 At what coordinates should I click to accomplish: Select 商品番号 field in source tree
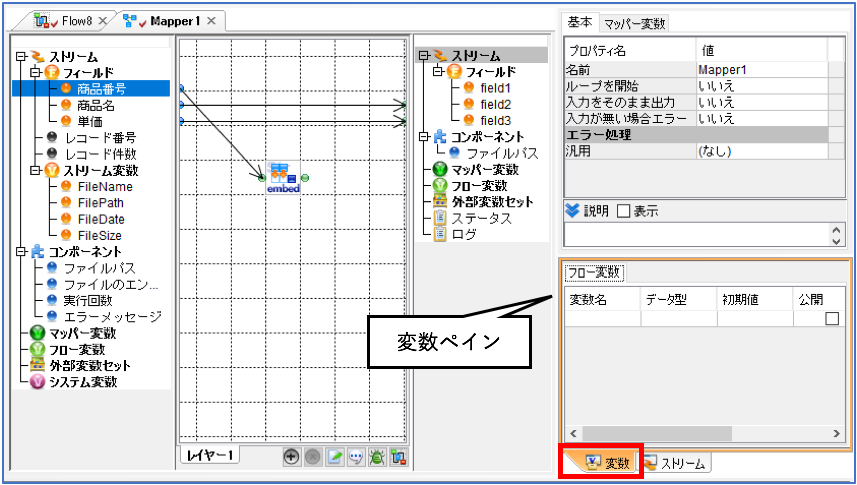click(102, 89)
